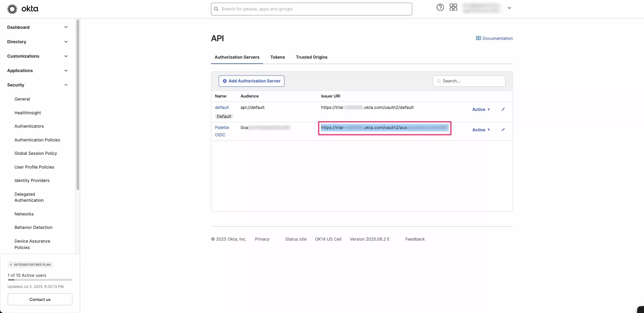Switch to the Tokens tab
This screenshot has height=313, width=644.
coord(277,57)
